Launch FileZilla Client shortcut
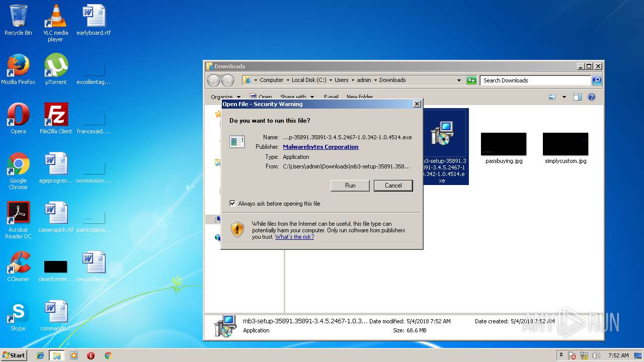The width and height of the screenshot is (644, 362). pyautogui.click(x=56, y=119)
